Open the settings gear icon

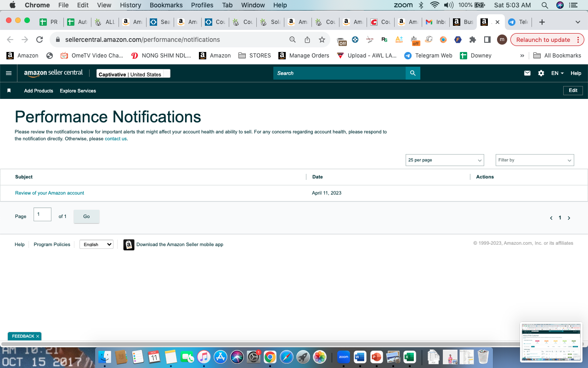(x=541, y=73)
